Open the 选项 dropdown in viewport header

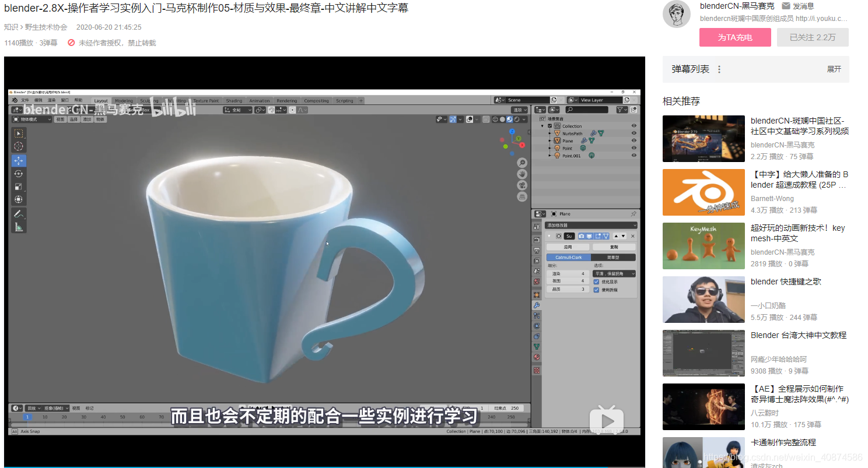(x=519, y=110)
